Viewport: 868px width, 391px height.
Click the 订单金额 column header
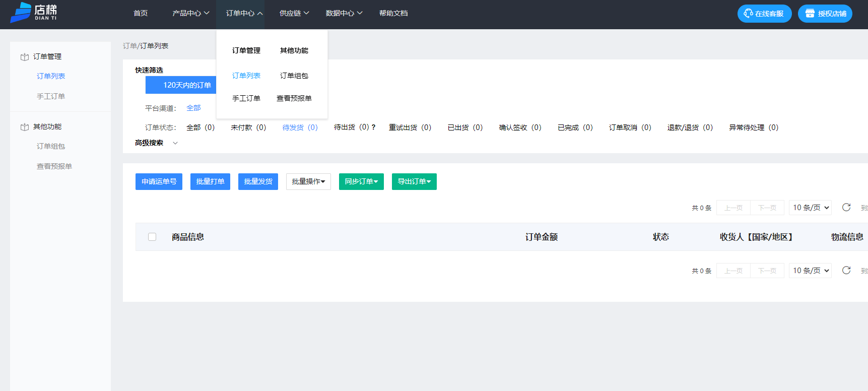coord(542,237)
